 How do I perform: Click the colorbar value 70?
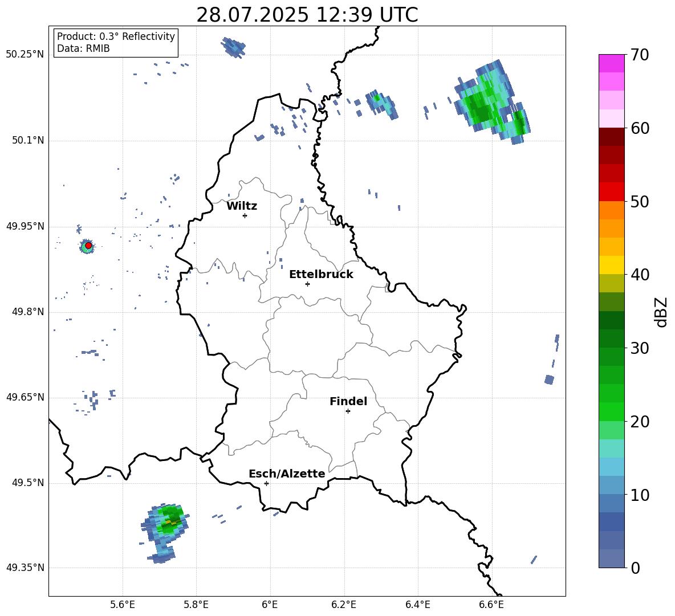pyautogui.click(x=640, y=55)
